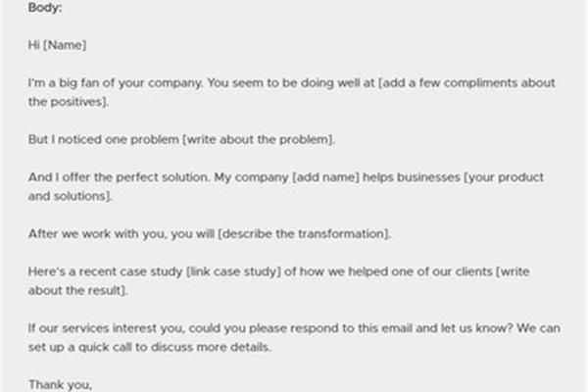Click the 'the positives]' text line
The width and height of the screenshot is (588, 392).
click(x=69, y=102)
